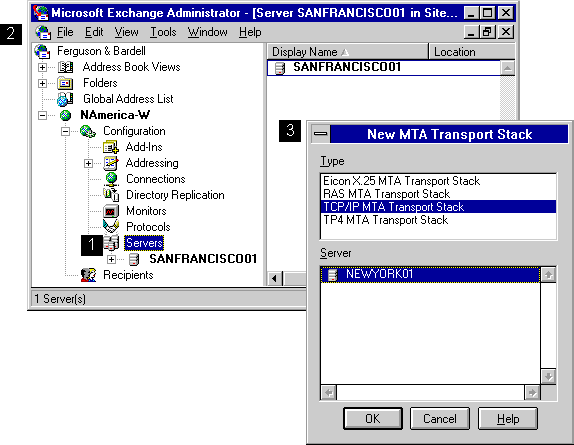Click the Configuration container icon
Image resolution: width=574 pixels, height=445 pixels.
point(88,131)
